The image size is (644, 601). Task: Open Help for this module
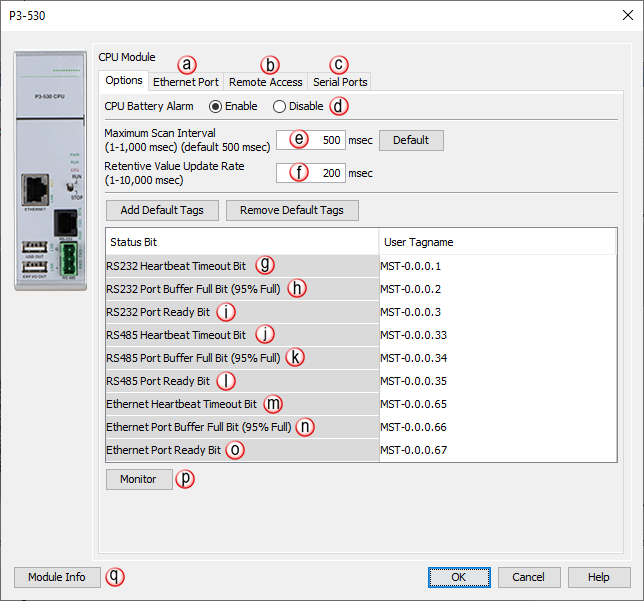coord(598,577)
